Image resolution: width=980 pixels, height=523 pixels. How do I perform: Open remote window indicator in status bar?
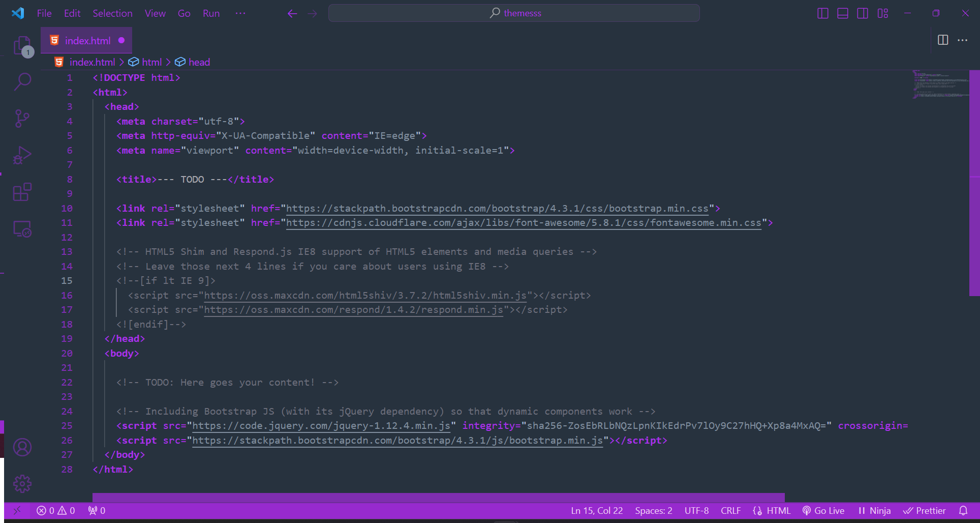point(17,511)
